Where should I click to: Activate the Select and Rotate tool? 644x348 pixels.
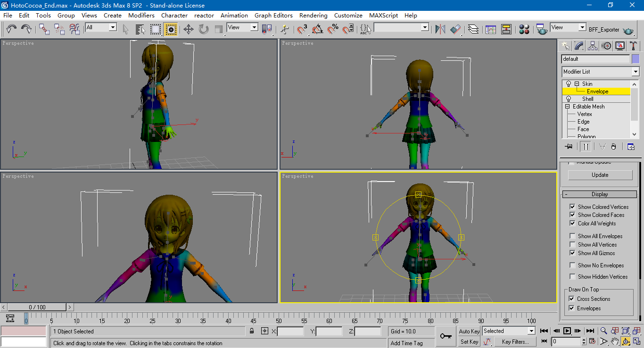[203, 30]
